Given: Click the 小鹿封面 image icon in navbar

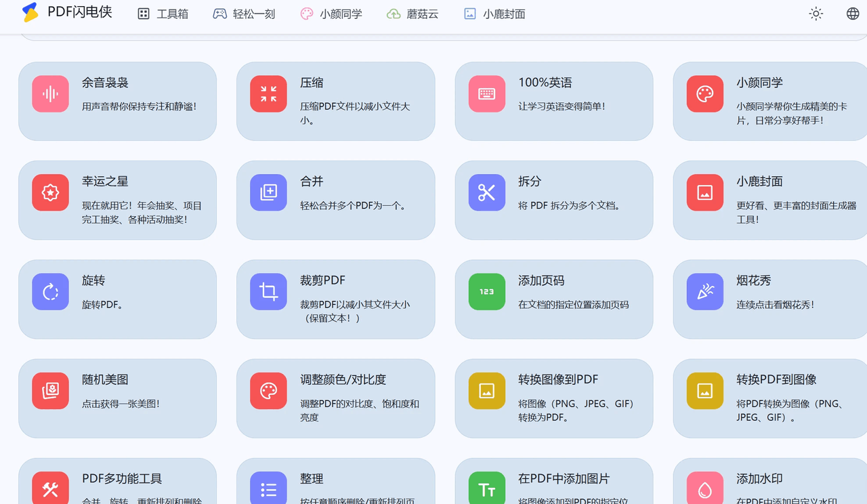Looking at the screenshot, I should (x=470, y=14).
